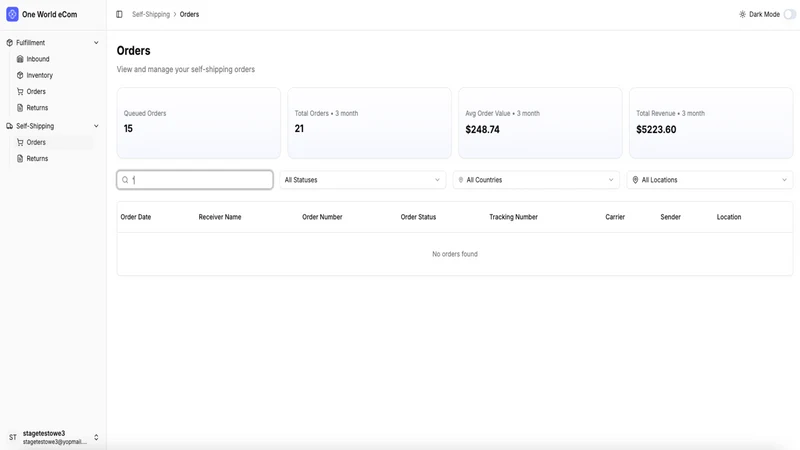Click the search magnifier icon

[x=125, y=180]
